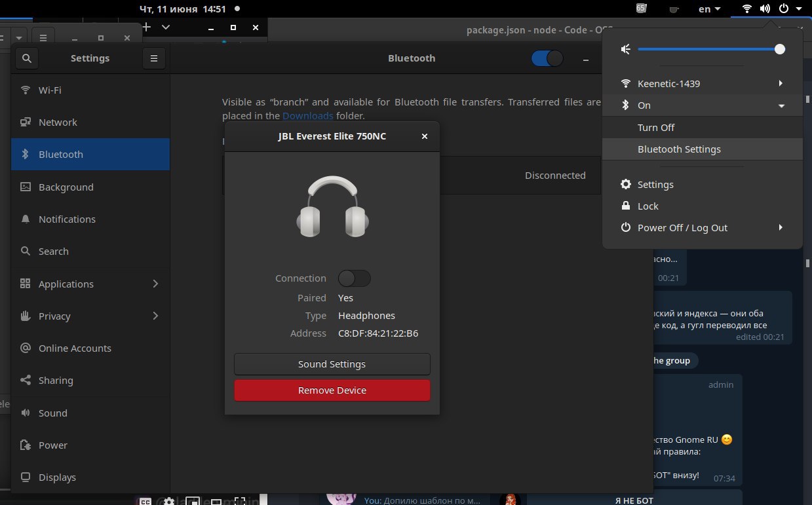Click the new tab plus icon in background window
Viewport: 812px width, 505px height.
tap(147, 28)
